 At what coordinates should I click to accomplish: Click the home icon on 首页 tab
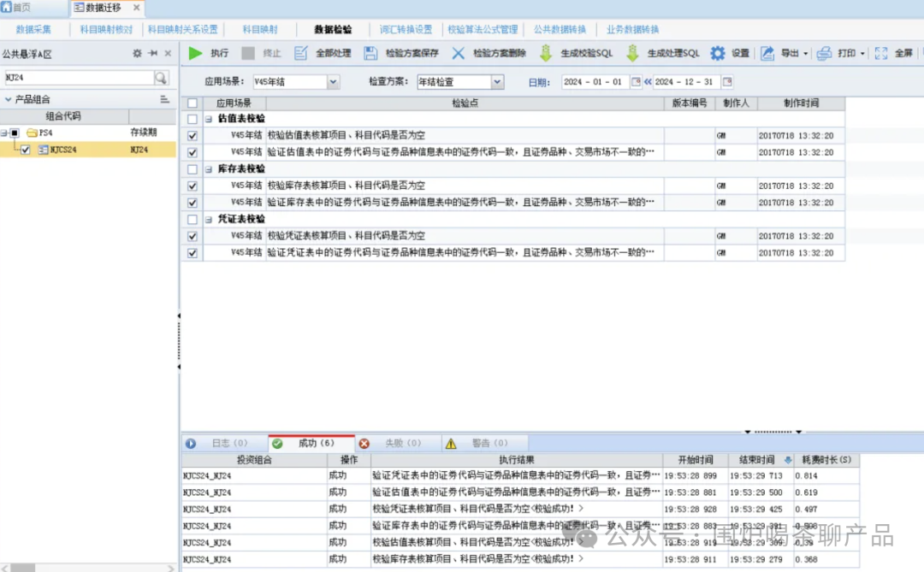(x=7, y=7)
